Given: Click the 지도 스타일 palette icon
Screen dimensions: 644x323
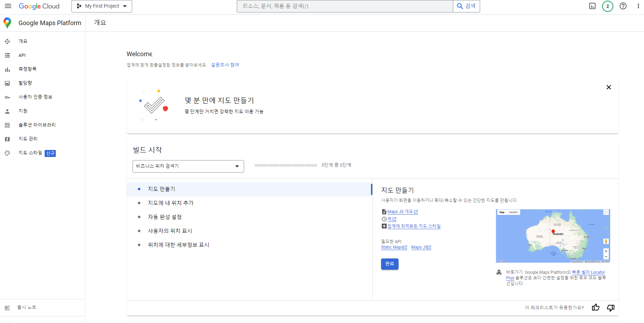Looking at the screenshot, I should click(7, 153).
